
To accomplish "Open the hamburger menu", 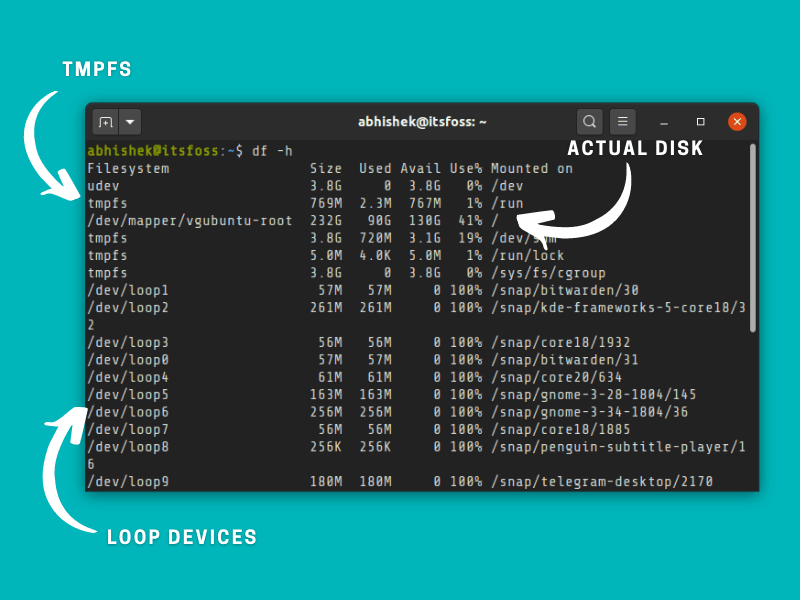I will pos(622,122).
